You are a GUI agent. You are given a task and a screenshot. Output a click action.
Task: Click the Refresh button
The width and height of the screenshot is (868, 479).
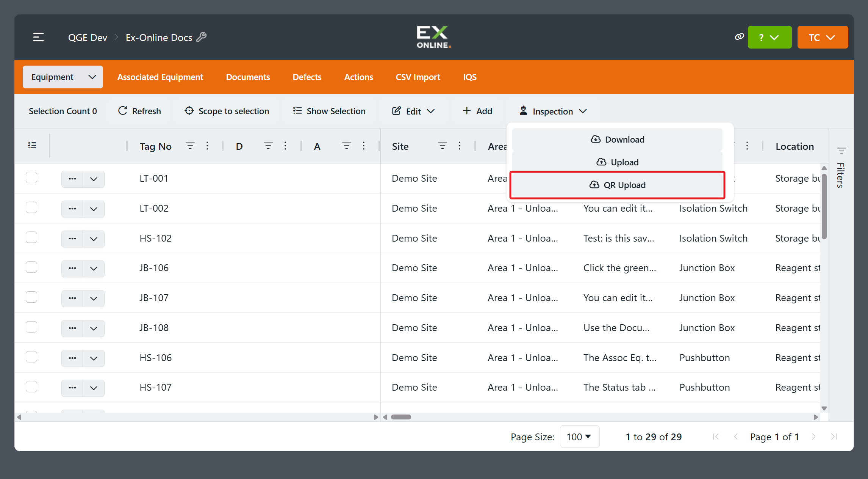[x=139, y=111]
